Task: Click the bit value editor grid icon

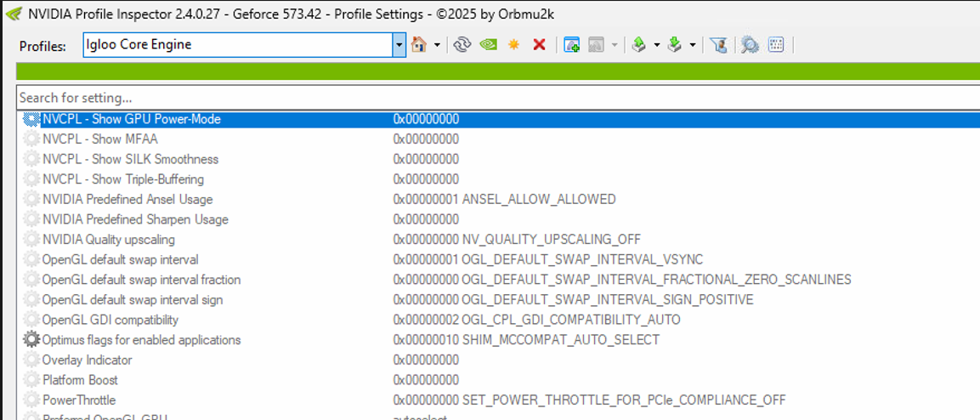Action: pyautogui.click(x=775, y=45)
